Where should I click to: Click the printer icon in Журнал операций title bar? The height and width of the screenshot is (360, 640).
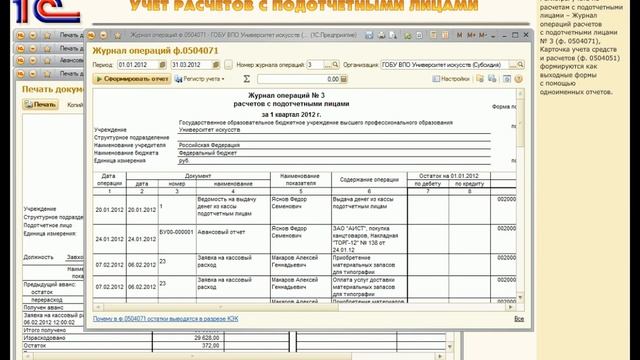(381, 36)
